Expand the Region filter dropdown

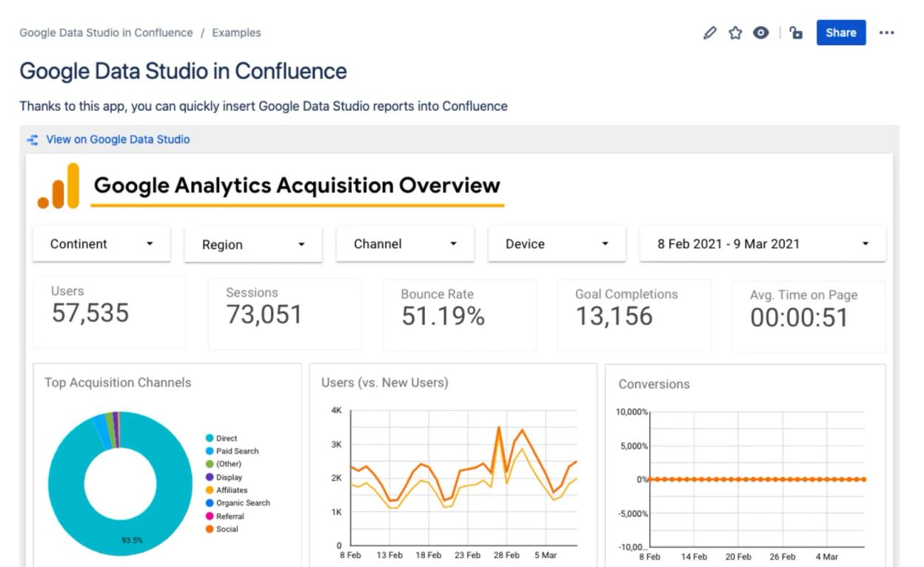(252, 245)
